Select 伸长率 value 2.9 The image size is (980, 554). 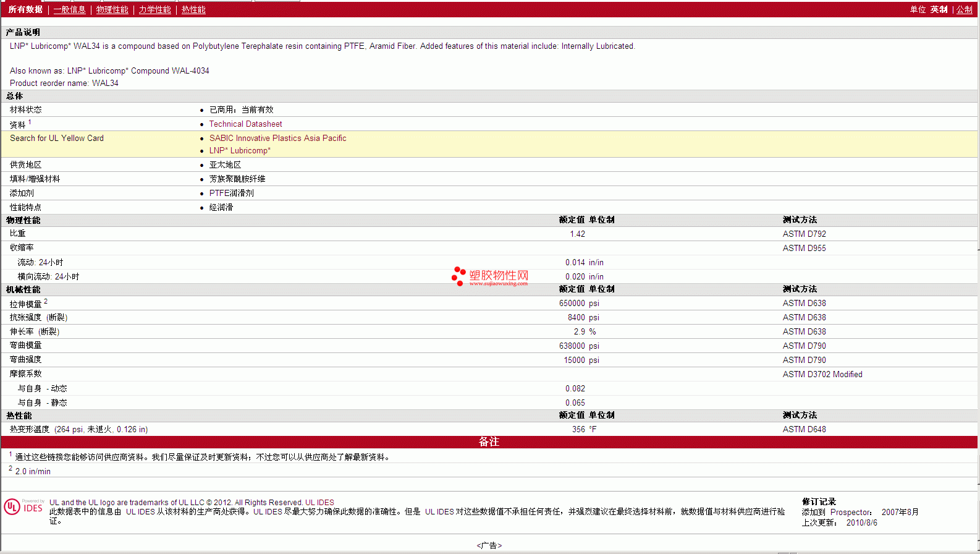(x=579, y=331)
